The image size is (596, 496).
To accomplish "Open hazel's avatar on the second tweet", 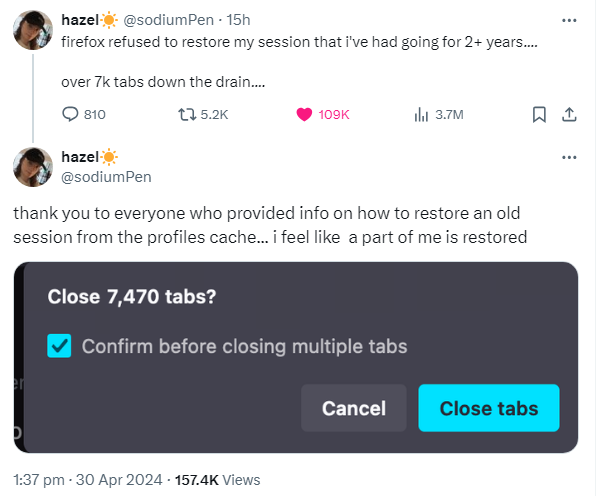I will click(x=33, y=167).
